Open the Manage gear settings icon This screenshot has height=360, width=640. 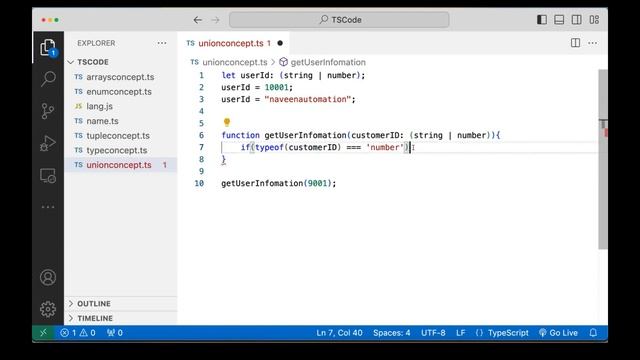pyautogui.click(x=48, y=309)
